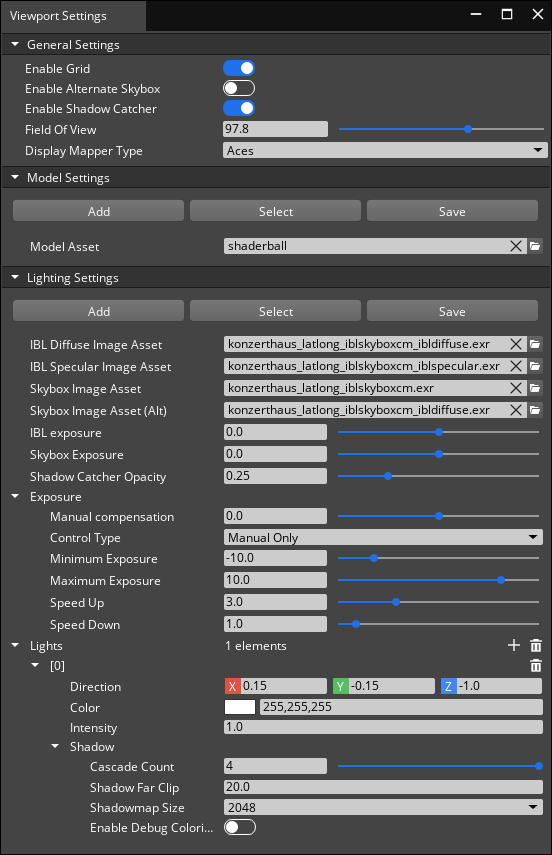This screenshot has width=552, height=855.
Task: Collapse the Exposure group
Action: tap(15, 496)
